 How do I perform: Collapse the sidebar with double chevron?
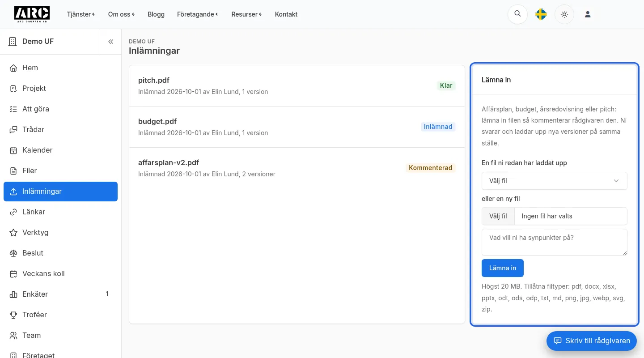point(110,42)
